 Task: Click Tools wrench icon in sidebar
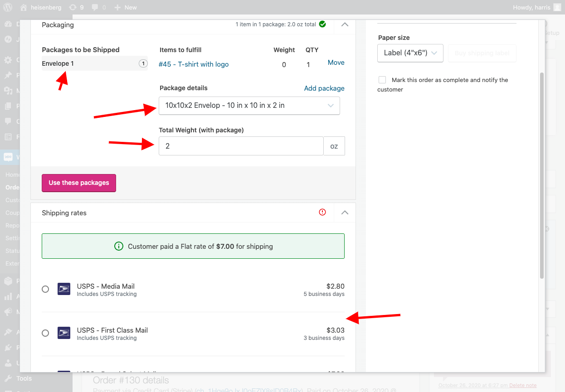point(8,378)
